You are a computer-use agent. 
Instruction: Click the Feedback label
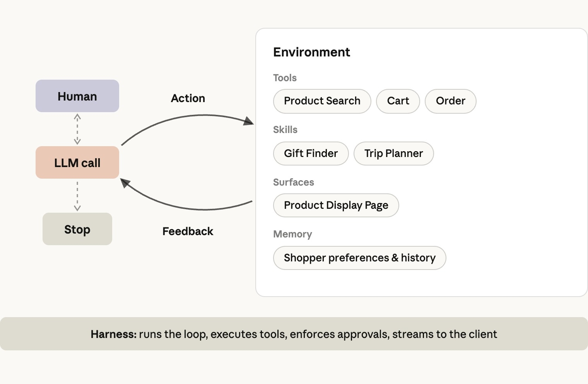(188, 231)
